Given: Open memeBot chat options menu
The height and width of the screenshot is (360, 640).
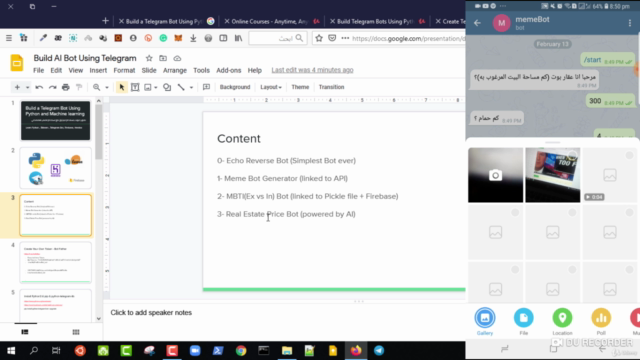Looking at the screenshot, I should pyautogui.click(x=630, y=23).
